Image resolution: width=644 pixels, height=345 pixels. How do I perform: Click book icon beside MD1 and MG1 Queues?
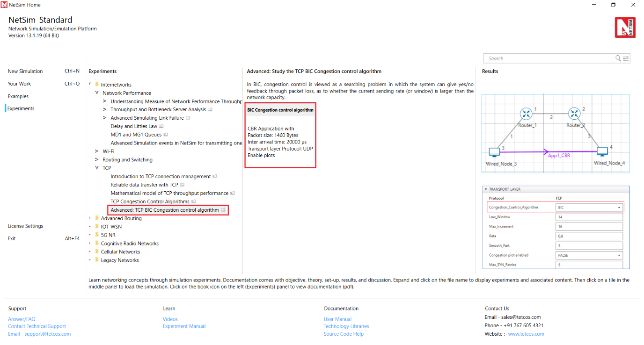[x=166, y=135]
